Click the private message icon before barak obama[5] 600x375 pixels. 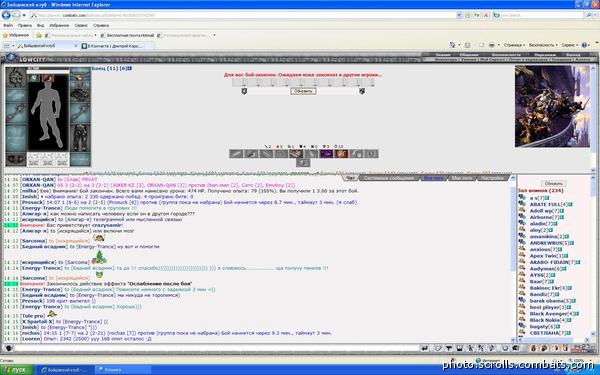pos(522,301)
